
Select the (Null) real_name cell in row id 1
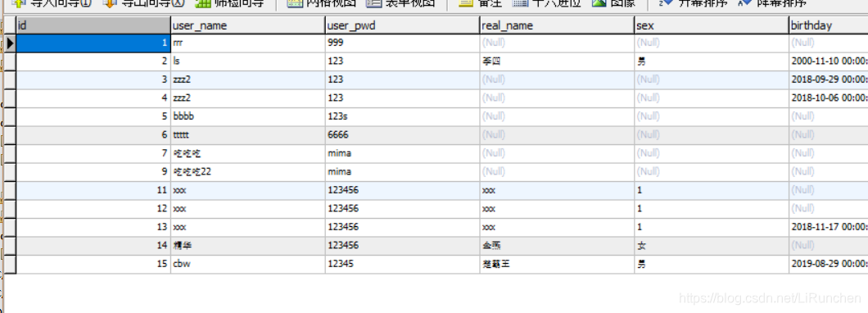click(x=556, y=43)
